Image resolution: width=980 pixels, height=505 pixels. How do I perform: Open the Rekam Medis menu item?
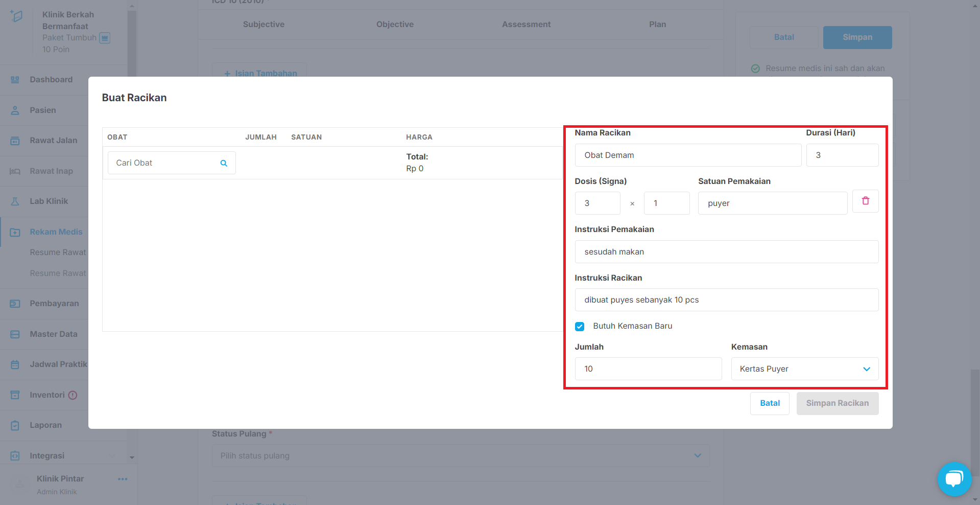click(x=56, y=232)
